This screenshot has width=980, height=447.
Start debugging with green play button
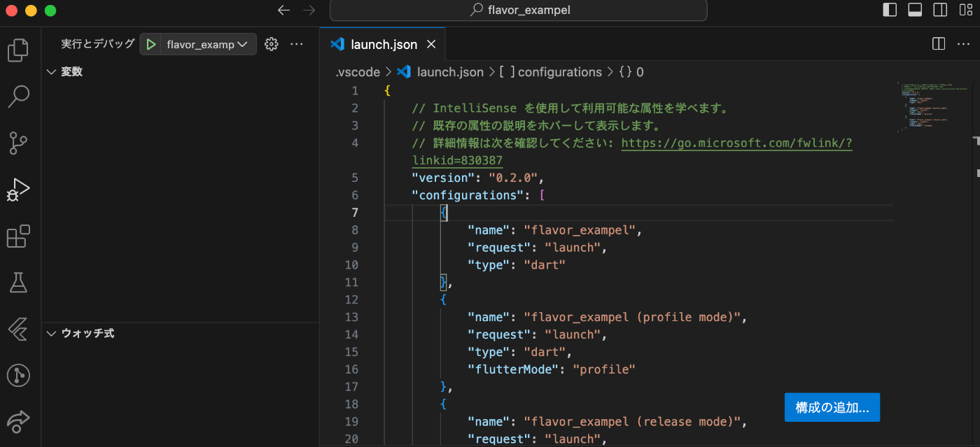coord(150,44)
